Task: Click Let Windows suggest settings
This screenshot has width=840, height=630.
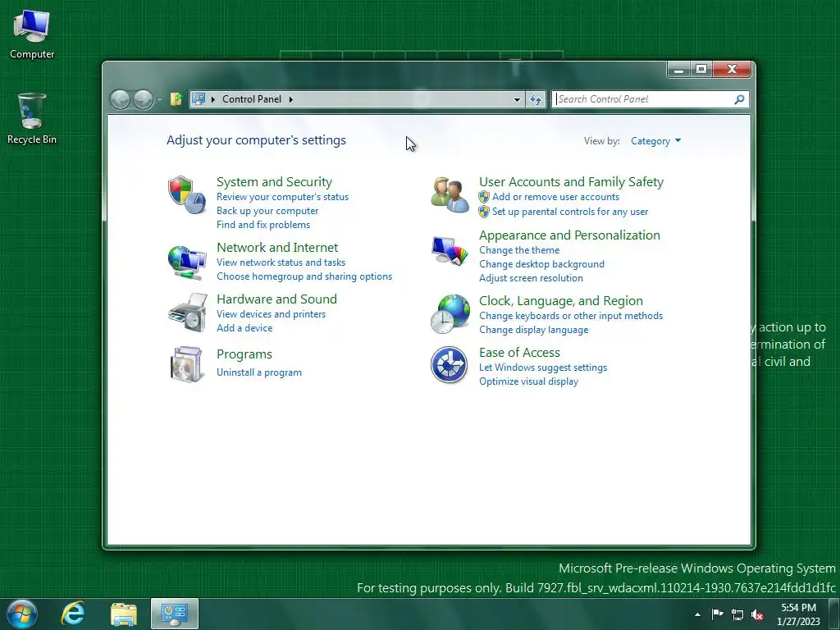Action: pyautogui.click(x=543, y=367)
